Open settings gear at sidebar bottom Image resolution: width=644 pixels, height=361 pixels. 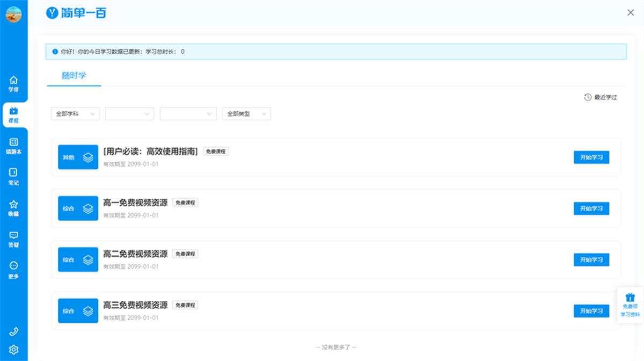click(13, 350)
